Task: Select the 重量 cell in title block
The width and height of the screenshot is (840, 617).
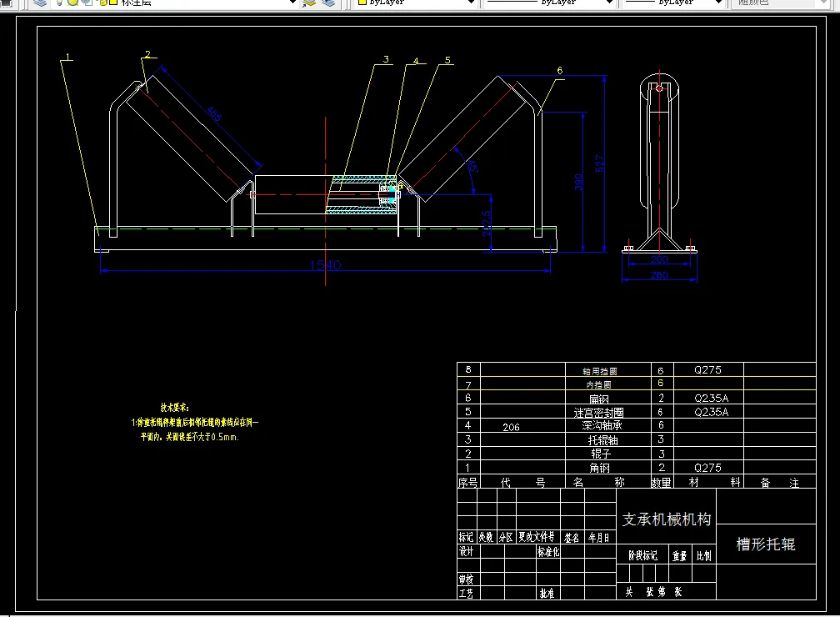Action: pyautogui.click(x=679, y=556)
